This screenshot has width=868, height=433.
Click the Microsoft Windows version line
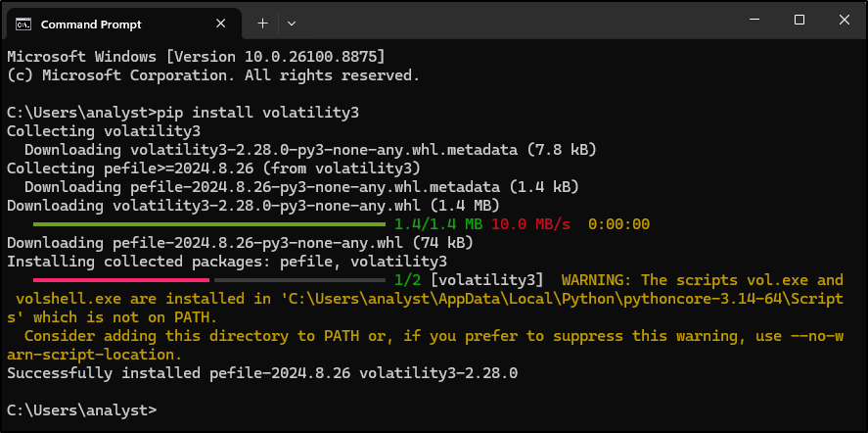pyautogui.click(x=196, y=57)
